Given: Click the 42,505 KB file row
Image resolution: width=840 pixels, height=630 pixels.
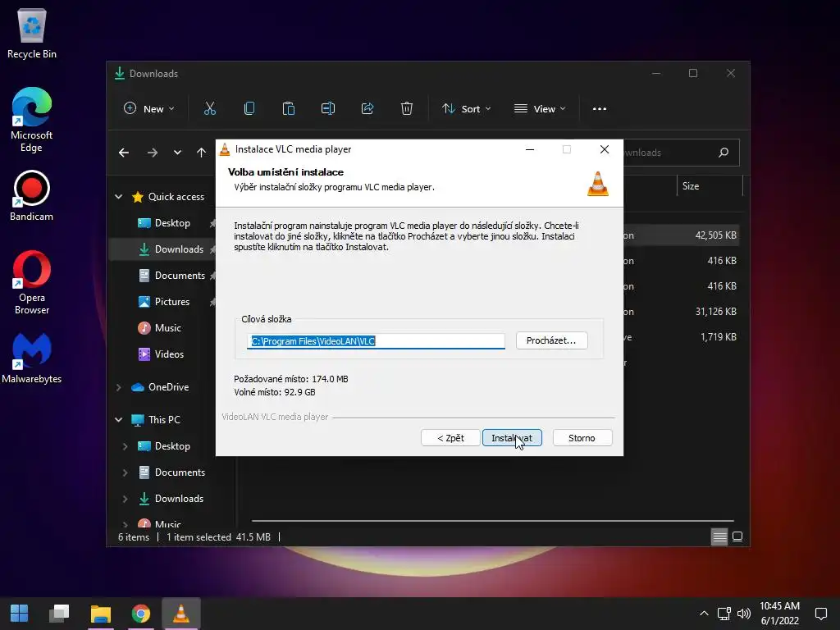Looking at the screenshot, I should click(681, 235).
